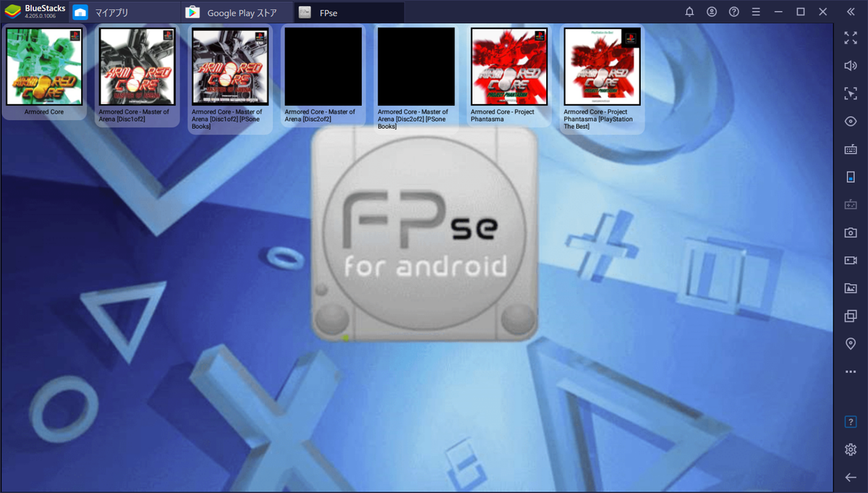Open the BlueStacks hamburger menu

pos(756,12)
